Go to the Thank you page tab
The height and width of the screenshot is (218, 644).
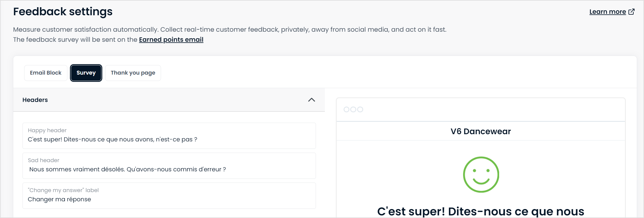click(x=133, y=73)
